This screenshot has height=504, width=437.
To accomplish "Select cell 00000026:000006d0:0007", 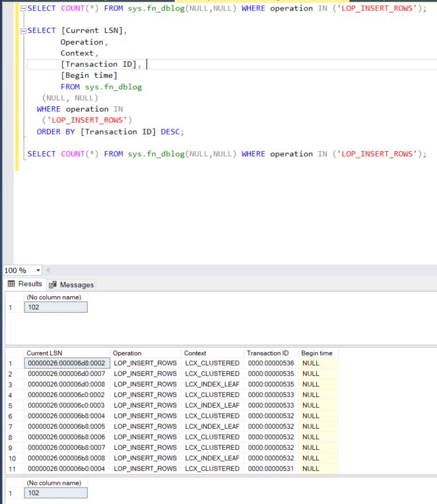I will tap(67, 374).
